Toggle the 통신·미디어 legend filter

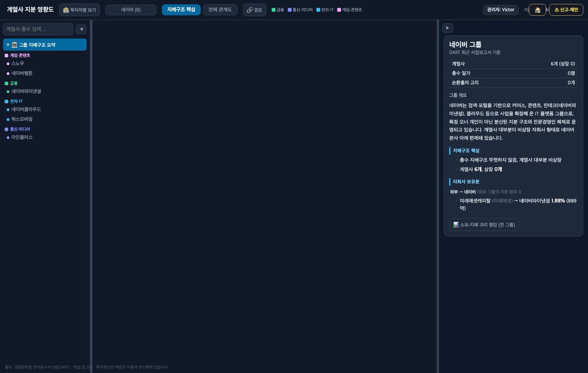(x=300, y=10)
